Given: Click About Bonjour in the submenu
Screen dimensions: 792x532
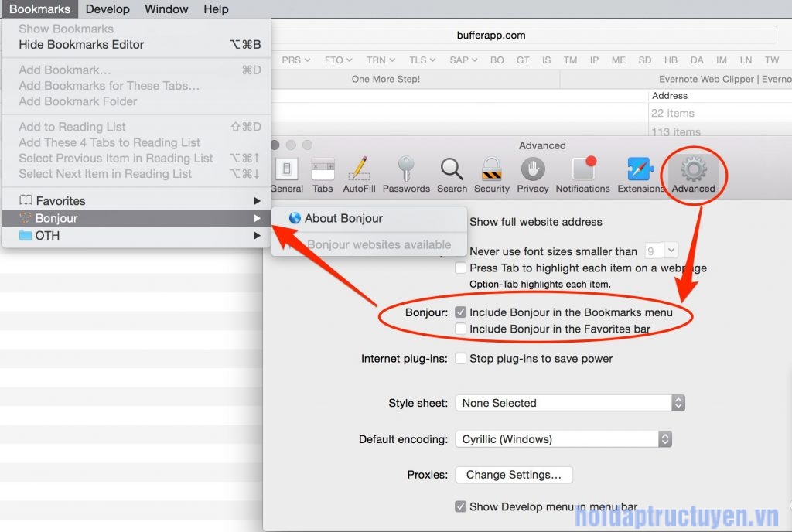Looking at the screenshot, I should coord(343,218).
